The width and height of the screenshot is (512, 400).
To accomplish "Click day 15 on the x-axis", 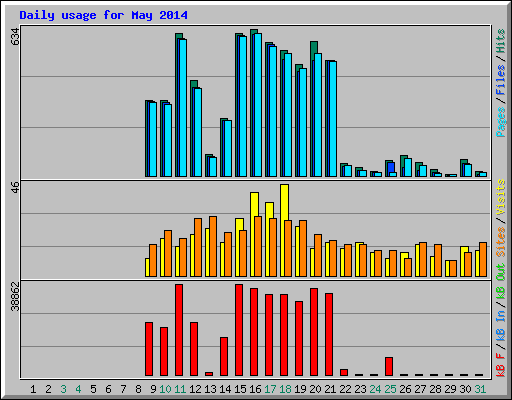I will pyautogui.click(x=240, y=389).
